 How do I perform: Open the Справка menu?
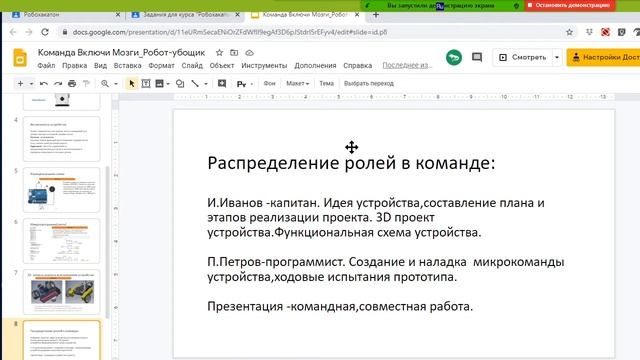click(x=358, y=65)
